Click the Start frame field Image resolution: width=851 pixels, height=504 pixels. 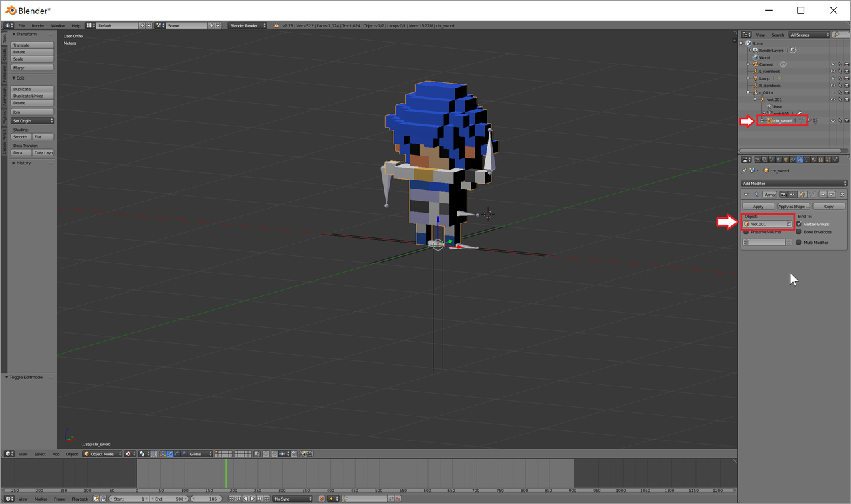[129, 499]
